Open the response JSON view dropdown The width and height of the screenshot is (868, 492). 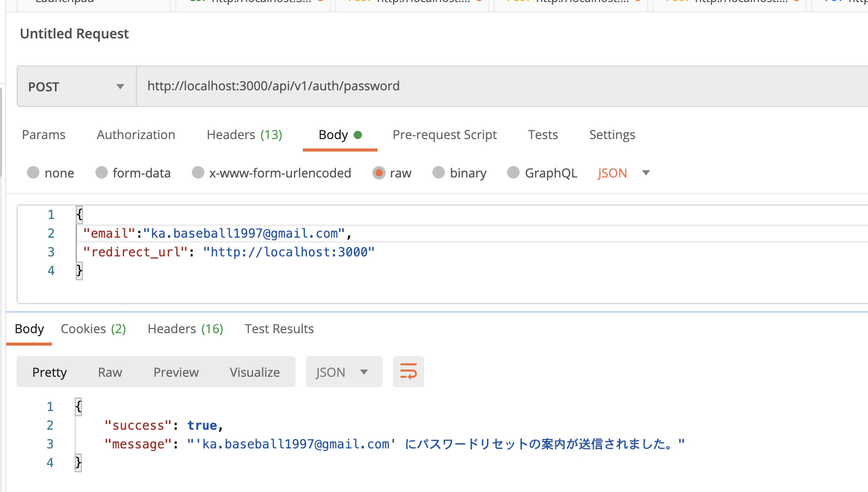344,372
